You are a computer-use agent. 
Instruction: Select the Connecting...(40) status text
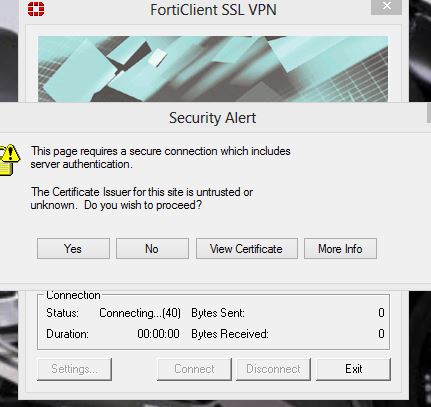click(x=140, y=313)
